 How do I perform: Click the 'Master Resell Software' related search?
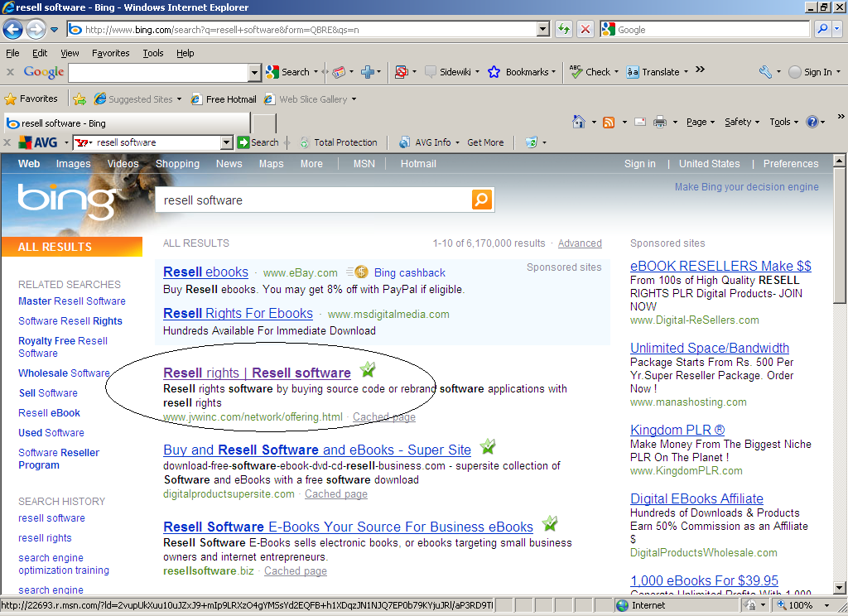coord(72,301)
